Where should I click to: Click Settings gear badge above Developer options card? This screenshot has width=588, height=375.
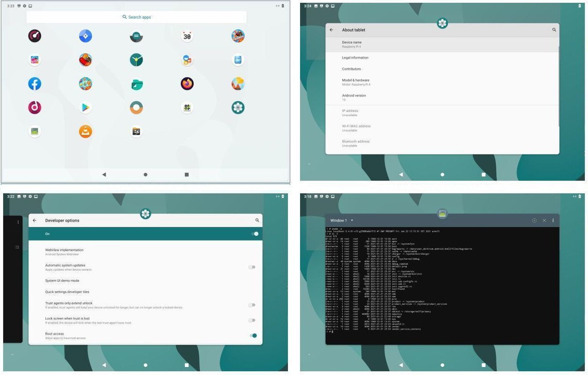coord(145,214)
